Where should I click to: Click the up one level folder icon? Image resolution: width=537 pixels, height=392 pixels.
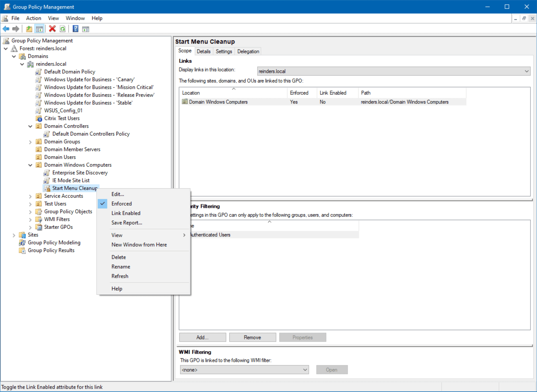29,28
